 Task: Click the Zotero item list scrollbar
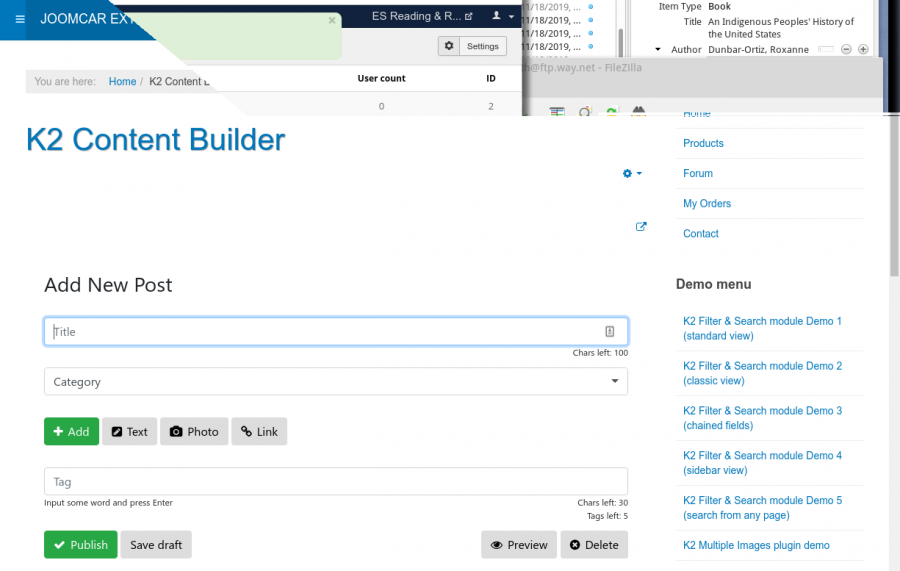tap(620, 43)
